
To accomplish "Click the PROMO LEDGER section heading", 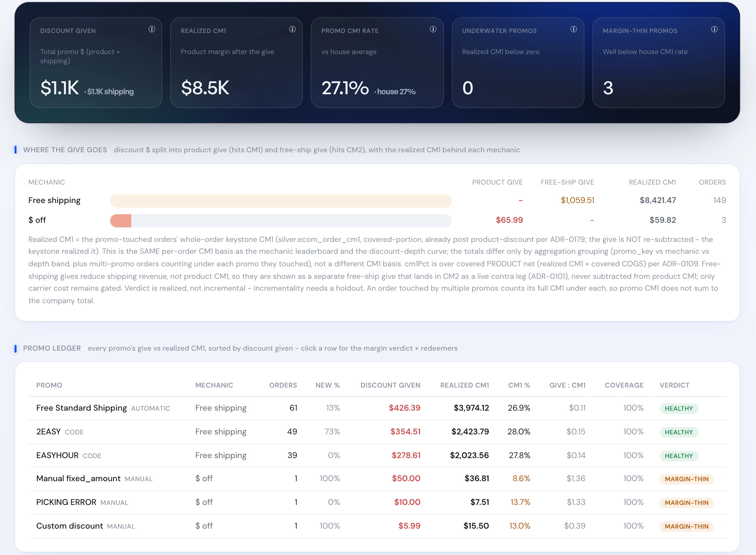I will [52, 348].
